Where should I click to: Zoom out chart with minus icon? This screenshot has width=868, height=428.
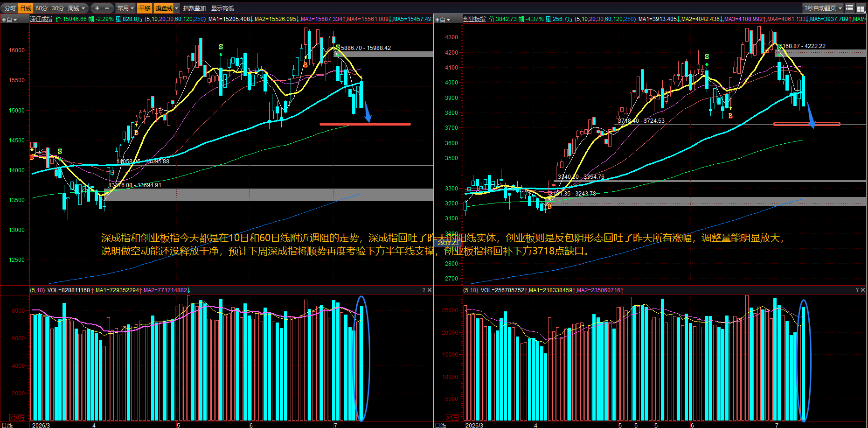pos(107,8)
